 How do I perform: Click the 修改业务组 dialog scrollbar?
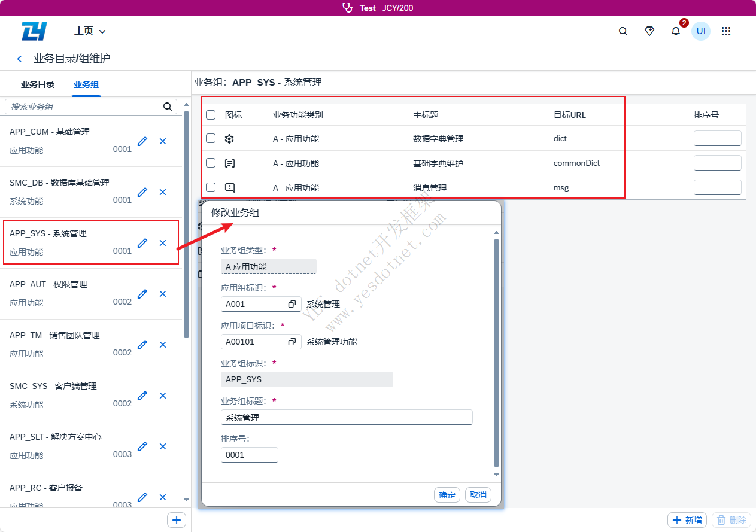[496, 353]
